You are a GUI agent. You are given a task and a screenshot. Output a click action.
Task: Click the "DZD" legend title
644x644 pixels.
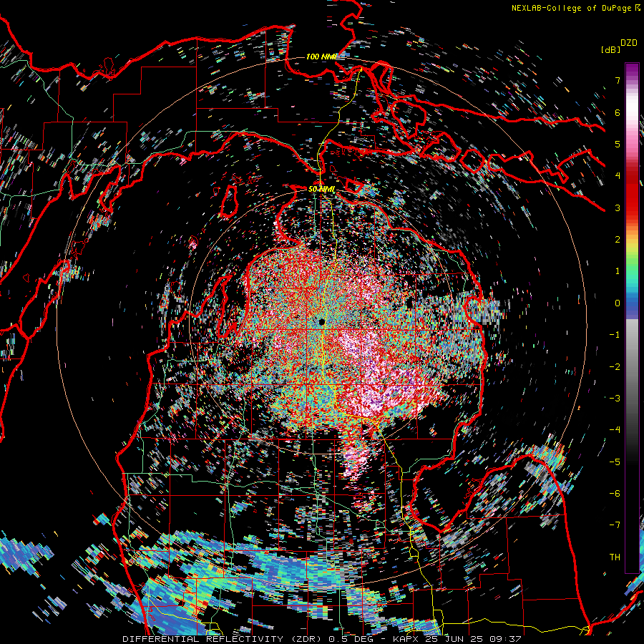(629, 43)
